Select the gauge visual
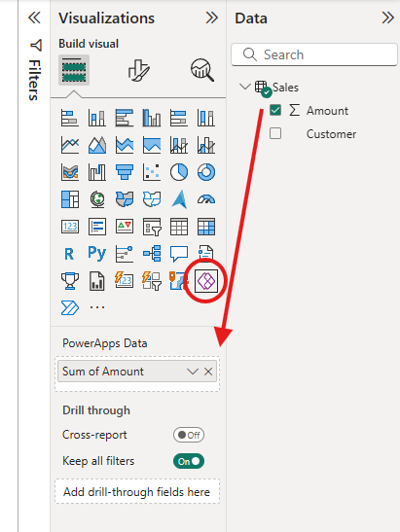The image size is (400, 532). 206,199
